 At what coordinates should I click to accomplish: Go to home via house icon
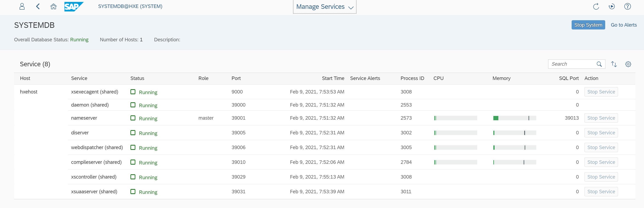[54, 7]
